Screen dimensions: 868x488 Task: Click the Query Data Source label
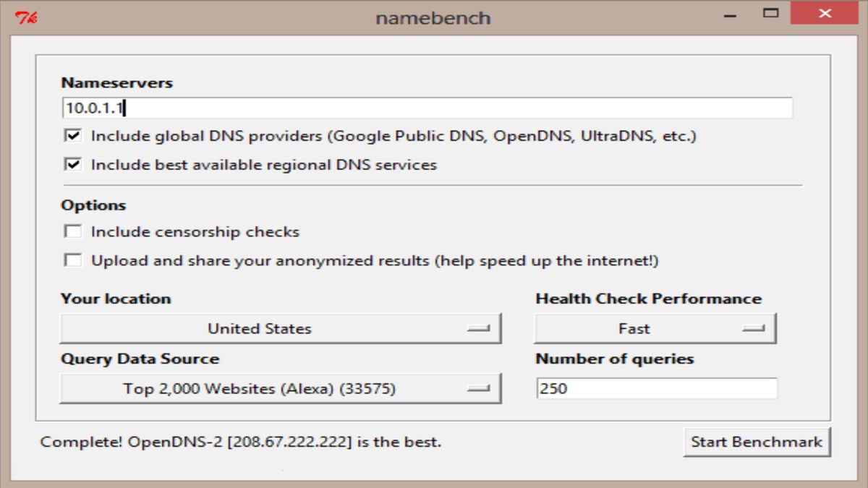coord(140,359)
